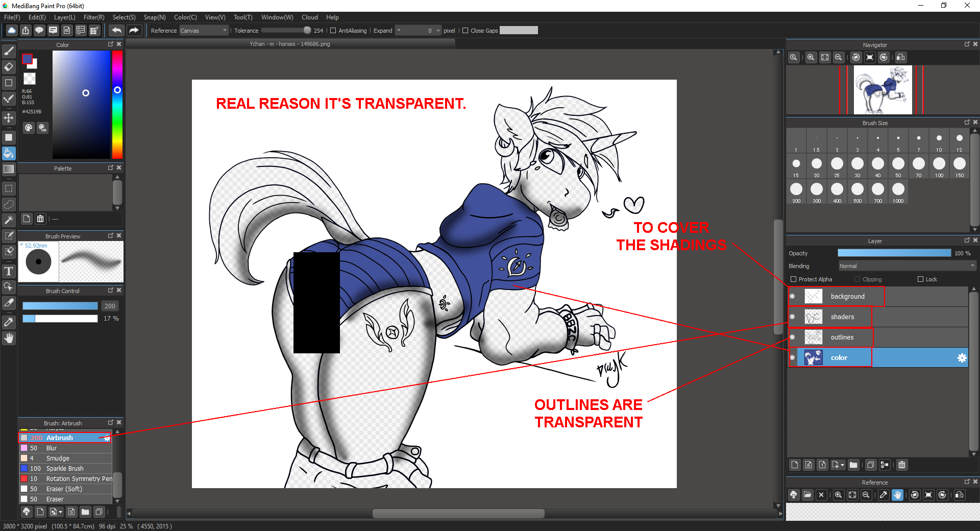
Task: Delete palette color with trash icon
Action: (x=40, y=219)
